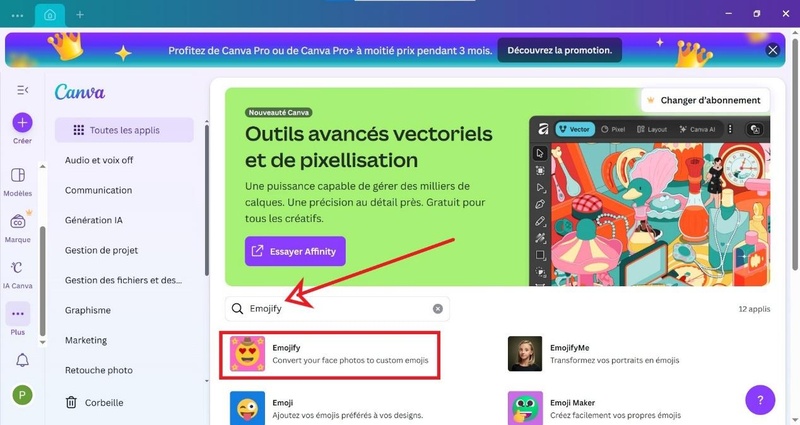
Task: Clear the Emojify search text
Action: pyautogui.click(x=438, y=309)
